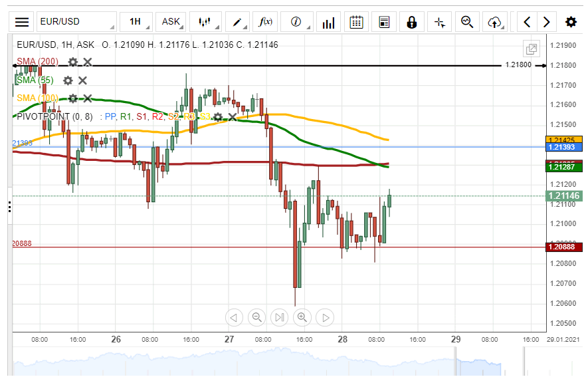This screenshot has width=588, height=383.
Task: Select the pencil drawing tool
Action: (x=237, y=22)
